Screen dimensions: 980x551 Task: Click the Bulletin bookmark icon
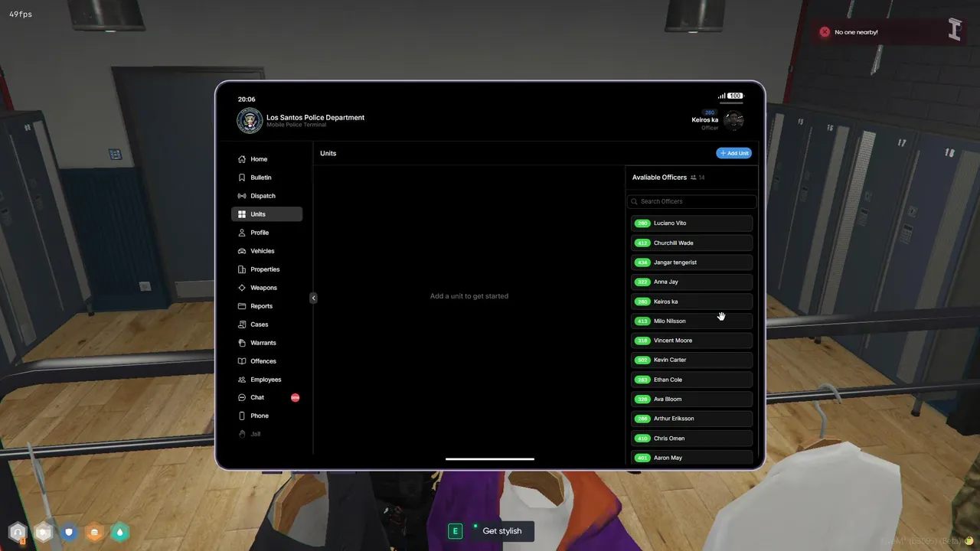point(242,178)
